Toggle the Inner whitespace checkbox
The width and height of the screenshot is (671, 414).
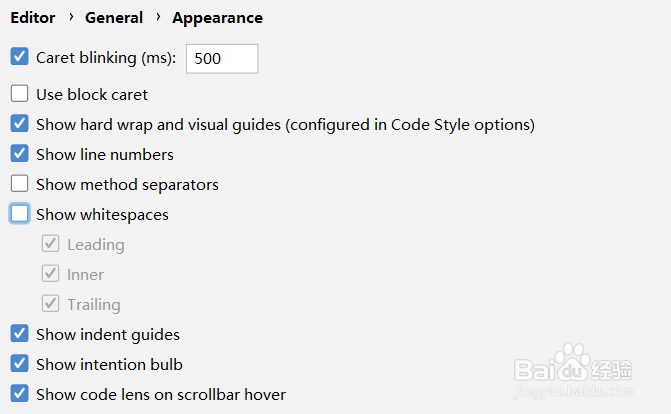[51, 274]
